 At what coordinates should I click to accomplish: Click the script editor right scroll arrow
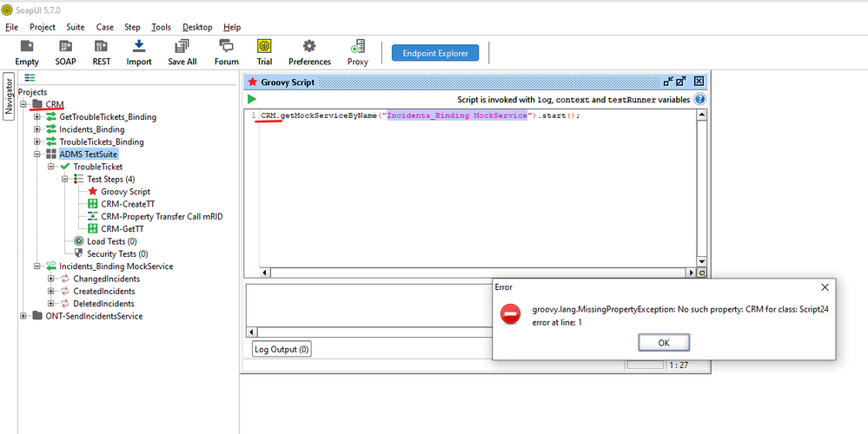[691, 273]
